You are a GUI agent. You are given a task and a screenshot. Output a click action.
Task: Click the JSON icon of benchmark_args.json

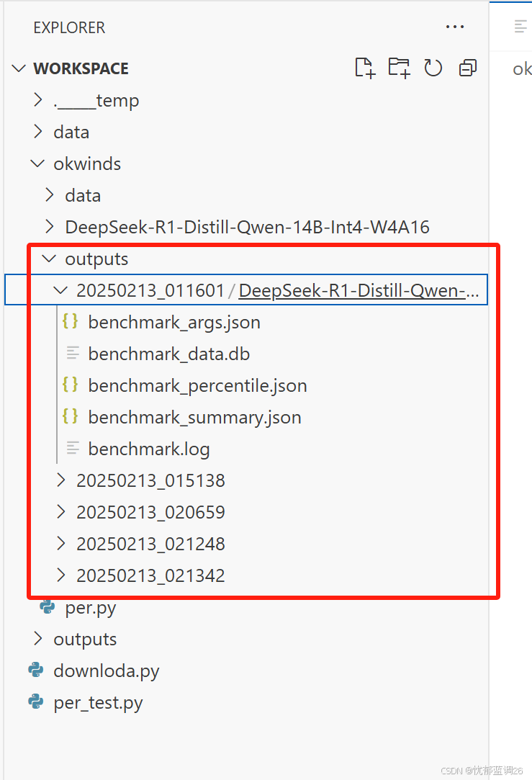coord(70,321)
